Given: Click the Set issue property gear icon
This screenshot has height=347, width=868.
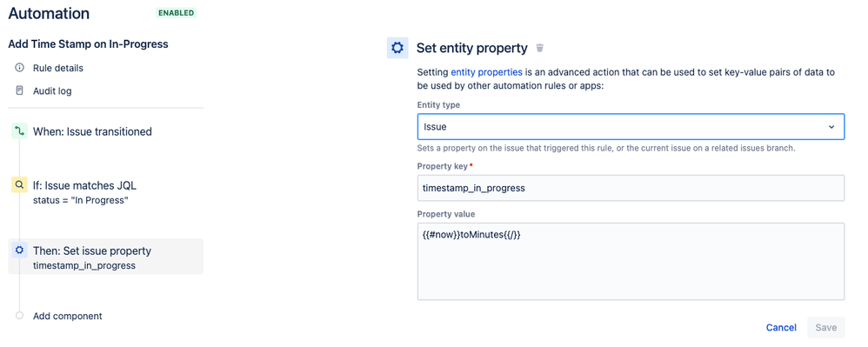Looking at the screenshot, I should point(20,250).
